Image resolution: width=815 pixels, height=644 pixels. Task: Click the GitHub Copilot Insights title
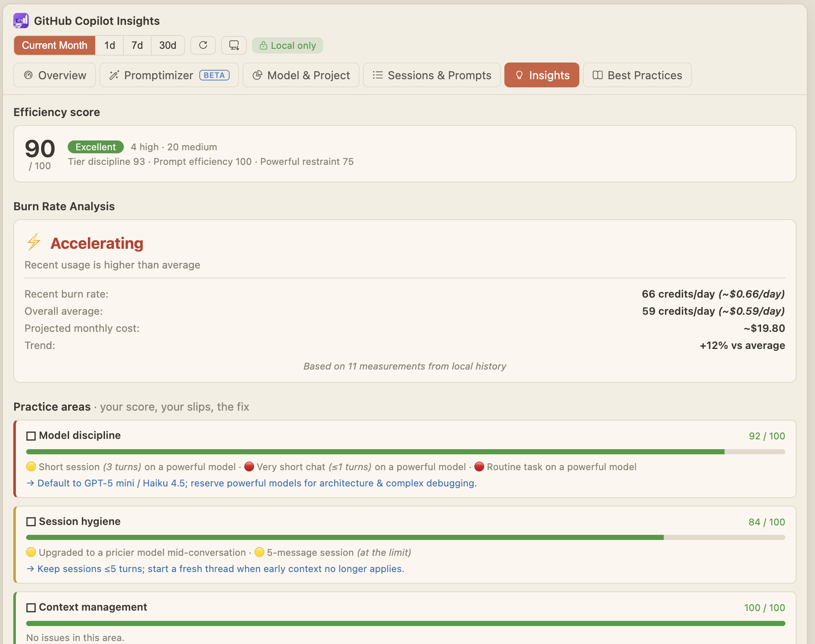click(x=97, y=21)
